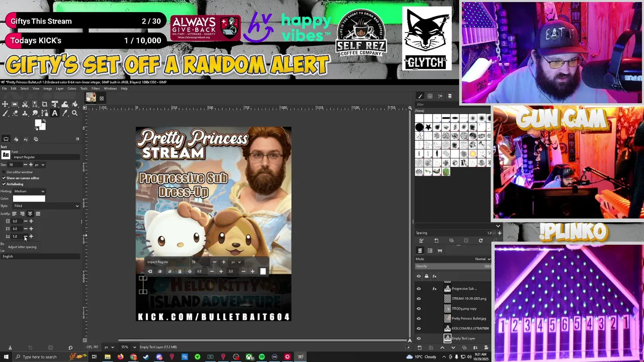Hide the 3TtQDg.png copy layer
Viewport: 644px width, 362px height.
(419, 309)
